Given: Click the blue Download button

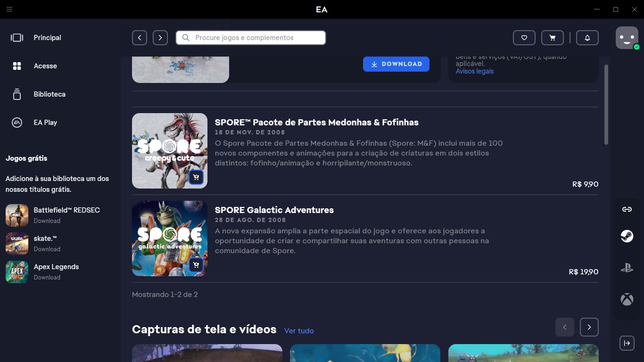Looking at the screenshot, I should [x=396, y=64].
